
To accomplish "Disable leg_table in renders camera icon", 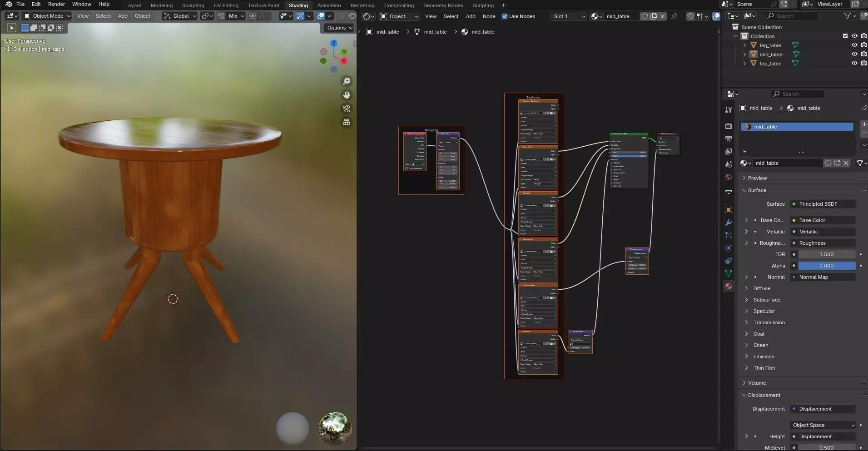I will 863,45.
